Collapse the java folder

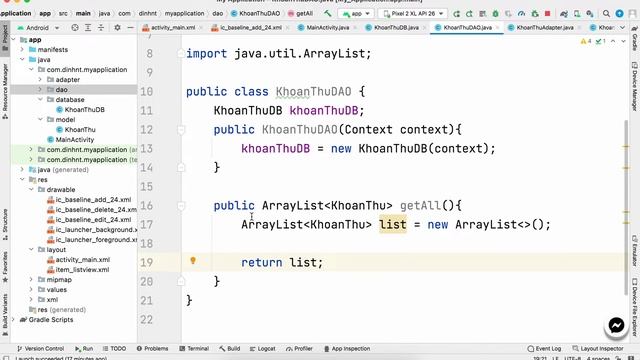pyautogui.click(x=22, y=60)
